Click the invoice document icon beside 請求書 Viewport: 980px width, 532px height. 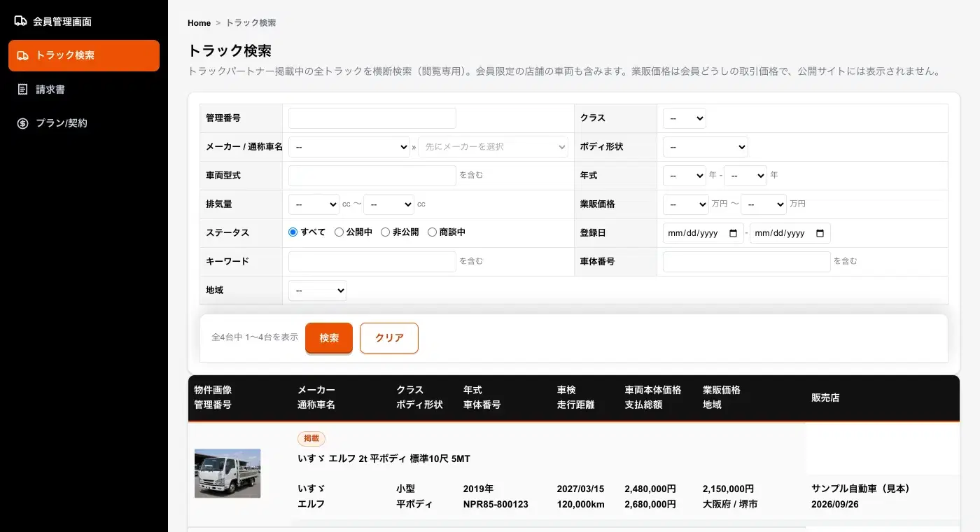[23, 90]
